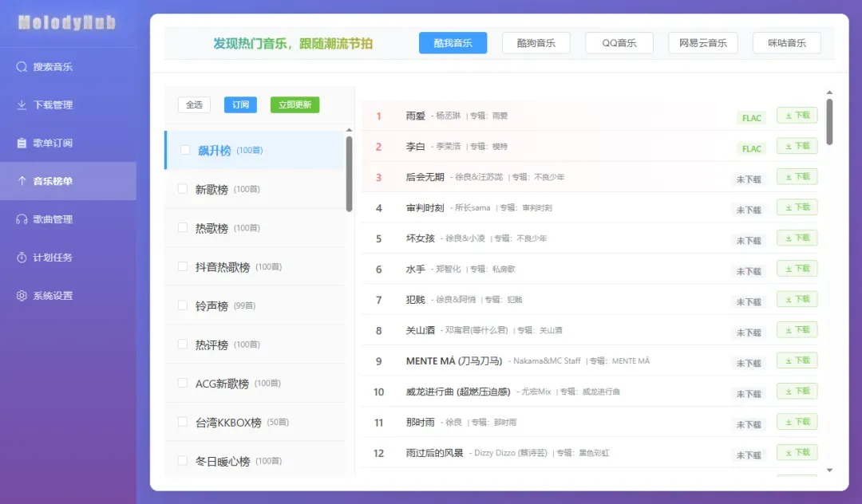Click song list scroll-down arrow
Image resolution: width=862 pixels, height=504 pixels.
tap(829, 471)
